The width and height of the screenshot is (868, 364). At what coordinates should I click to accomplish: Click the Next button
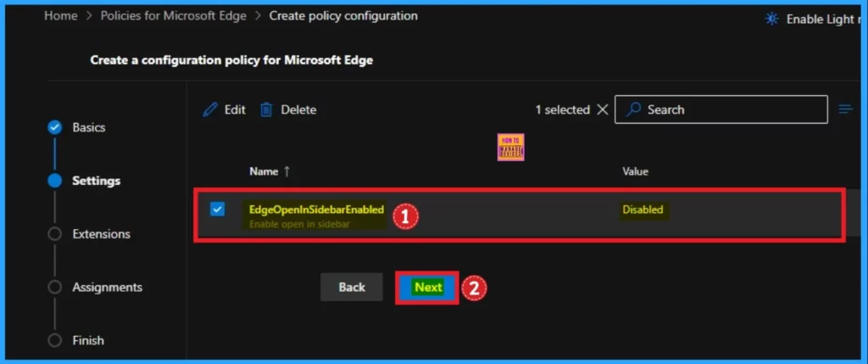pos(428,288)
